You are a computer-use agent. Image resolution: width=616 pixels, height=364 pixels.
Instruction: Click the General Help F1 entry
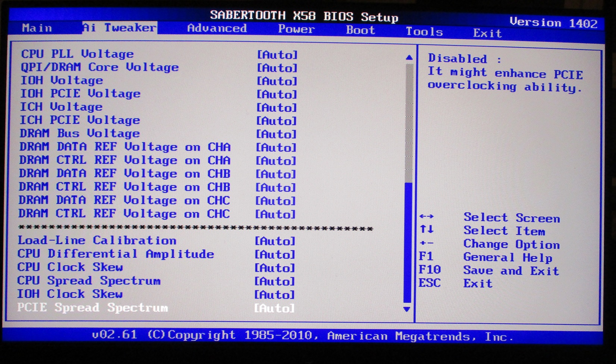tap(485, 257)
